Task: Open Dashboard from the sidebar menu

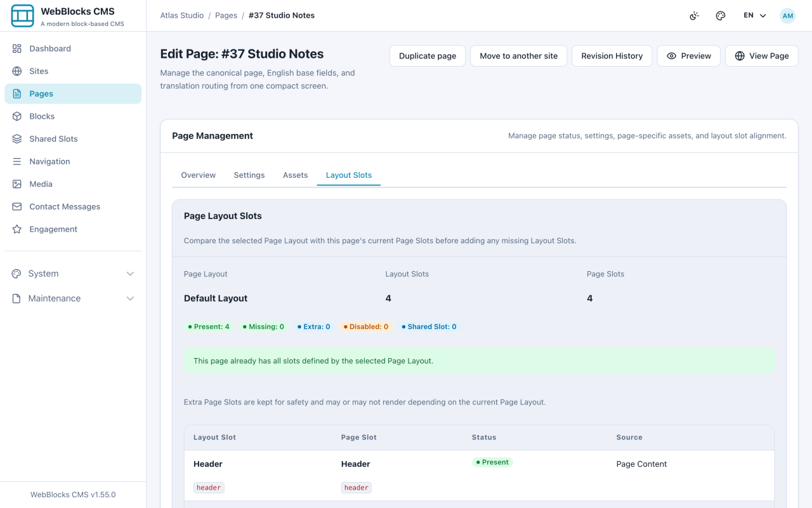Action: point(73,49)
